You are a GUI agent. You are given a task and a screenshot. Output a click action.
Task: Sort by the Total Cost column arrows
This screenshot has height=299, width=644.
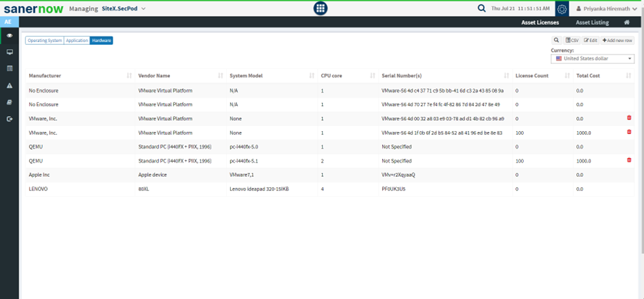[x=628, y=75]
